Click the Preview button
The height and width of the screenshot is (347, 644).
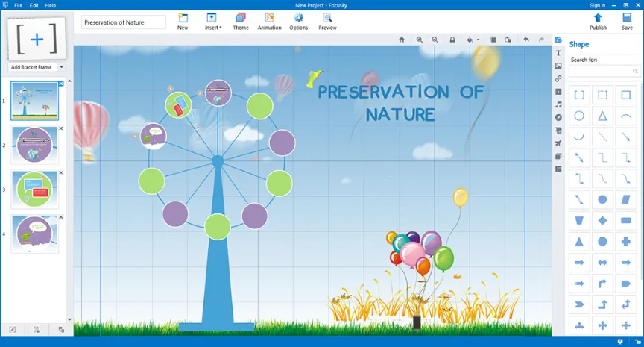click(327, 22)
